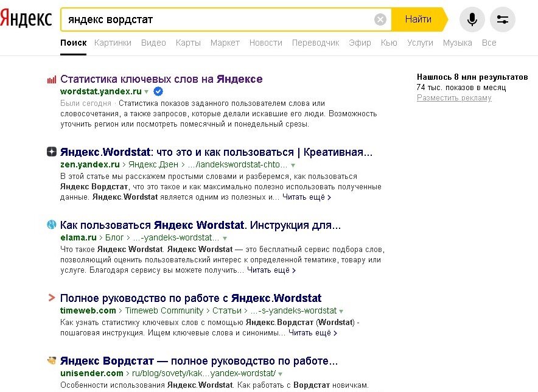Open the Все tab
Viewport: 538px width, 392px height.
coord(489,43)
